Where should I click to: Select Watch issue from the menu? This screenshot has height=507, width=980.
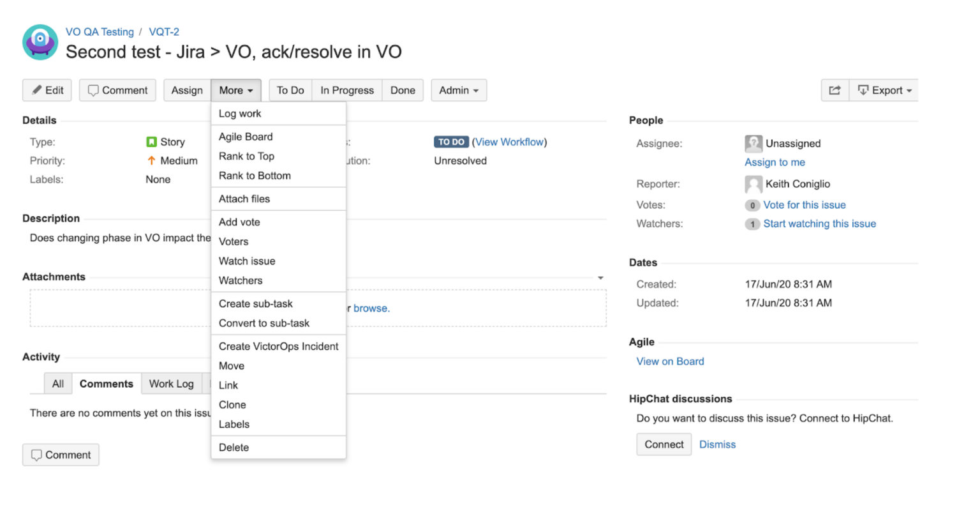coord(247,261)
